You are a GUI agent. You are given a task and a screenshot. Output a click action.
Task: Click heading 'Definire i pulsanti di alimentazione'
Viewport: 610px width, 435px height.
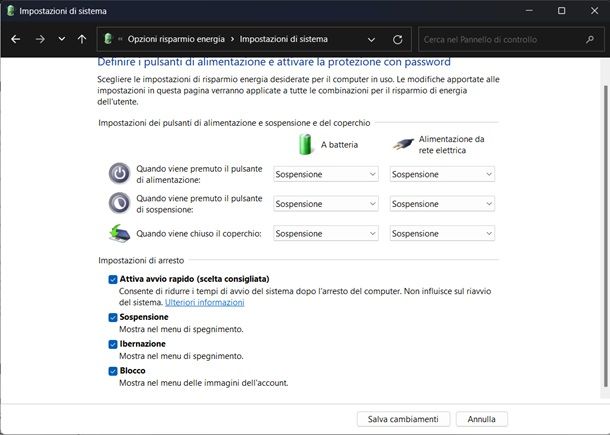273,62
